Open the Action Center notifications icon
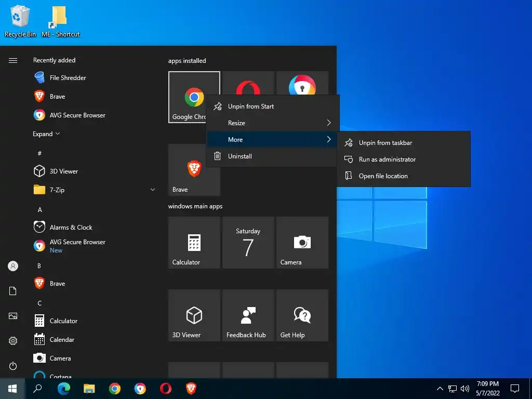 coord(515,389)
